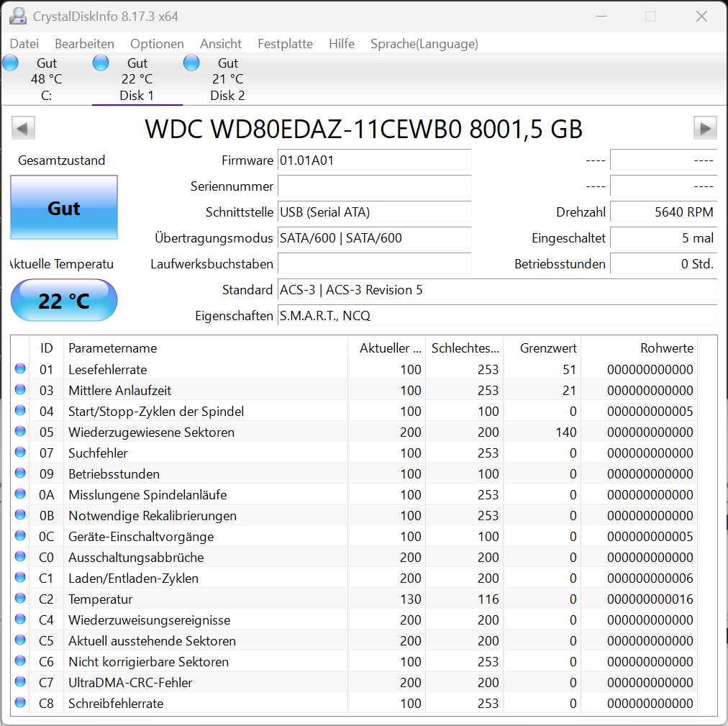Click the Rohwerte column header
This screenshot has width=728, height=726.
click(x=639, y=348)
